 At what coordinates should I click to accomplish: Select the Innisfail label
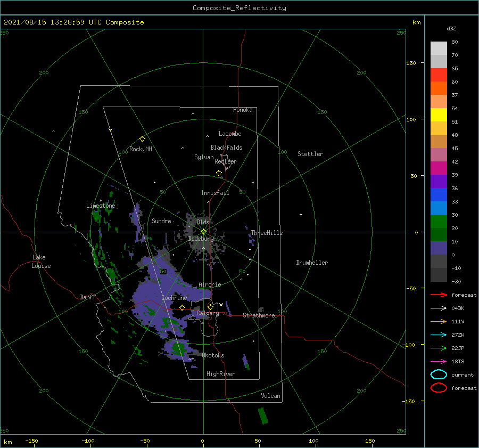215,193
